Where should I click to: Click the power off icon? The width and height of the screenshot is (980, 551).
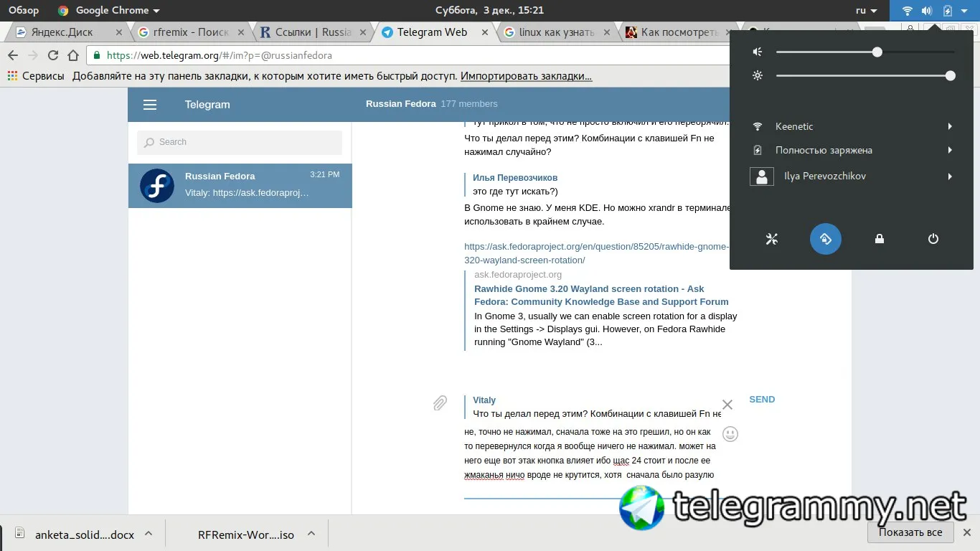(933, 239)
